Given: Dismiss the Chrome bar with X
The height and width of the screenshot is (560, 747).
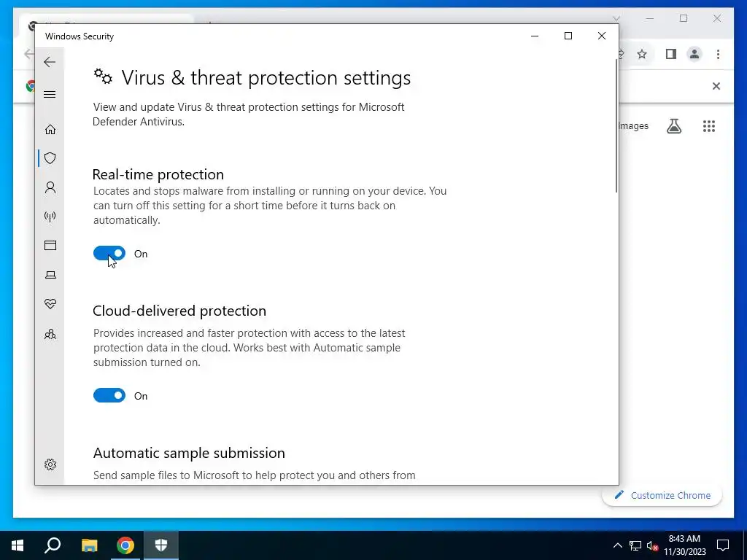Looking at the screenshot, I should (x=716, y=86).
